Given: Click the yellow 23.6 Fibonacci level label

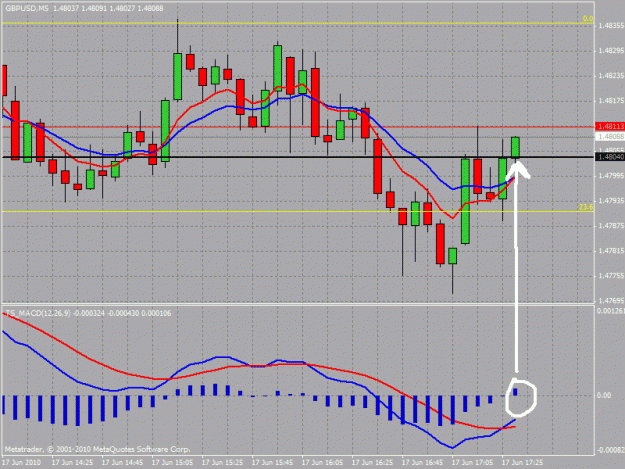Looking at the screenshot, I should 586,207.
